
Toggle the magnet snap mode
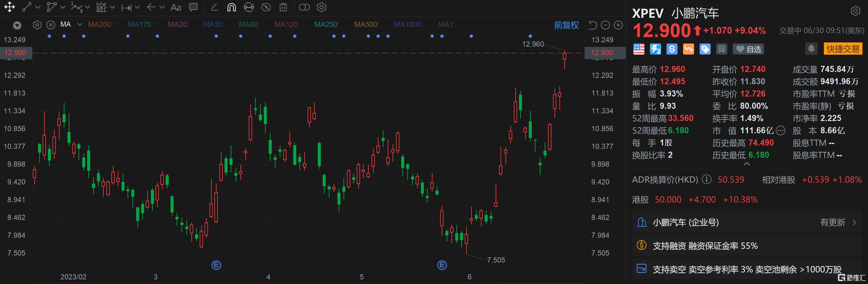[x=232, y=7]
